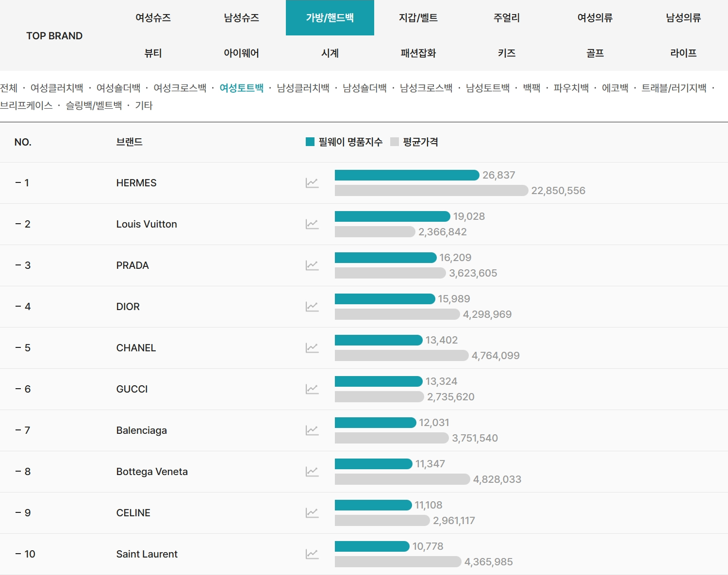Click CHANEL average price 4,764,099

(496, 356)
